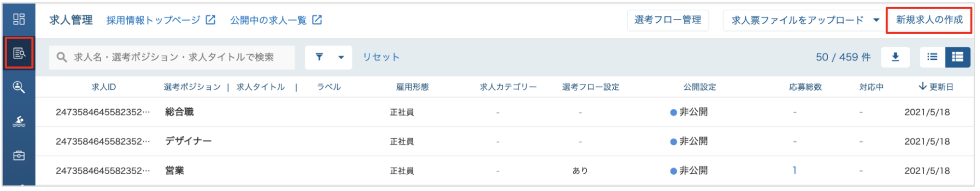Select the job management sidebar icon
This screenshot has height=191, width=980.
(19, 53)
